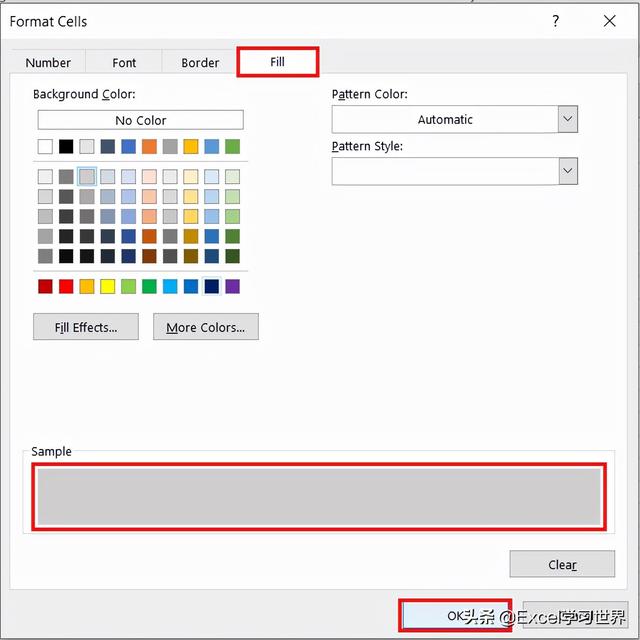
Task: Expand the Pattern Style dropdown arrow
Action: tap(568, 171)
